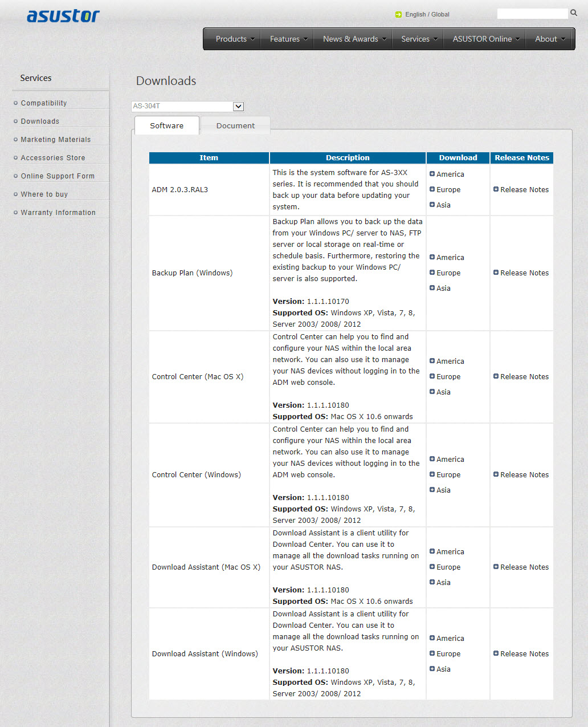Switch to the Software tab

tap(167, 125)
